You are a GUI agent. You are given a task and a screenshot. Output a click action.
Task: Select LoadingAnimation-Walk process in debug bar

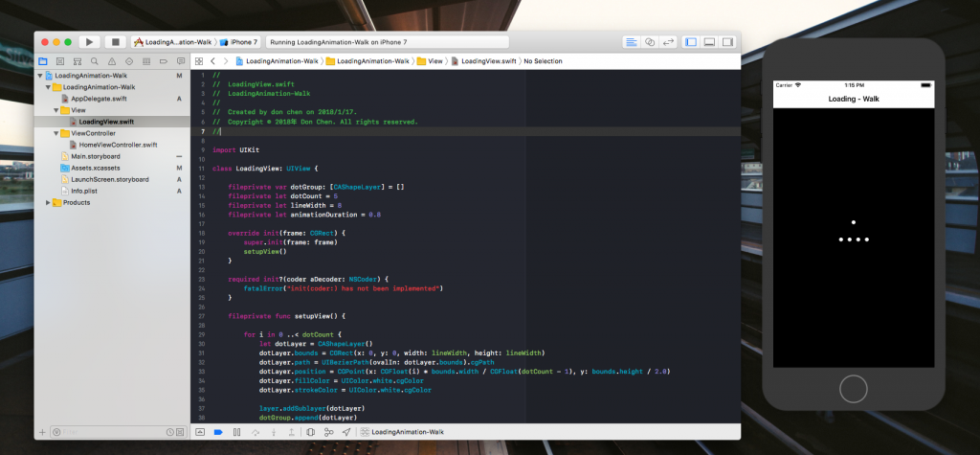click(x=402, y=432)
